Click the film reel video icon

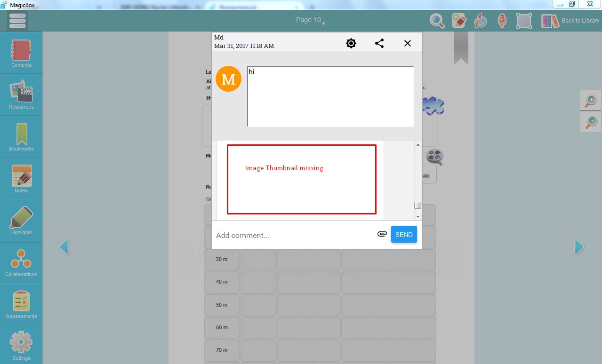[x=436, y=158]
